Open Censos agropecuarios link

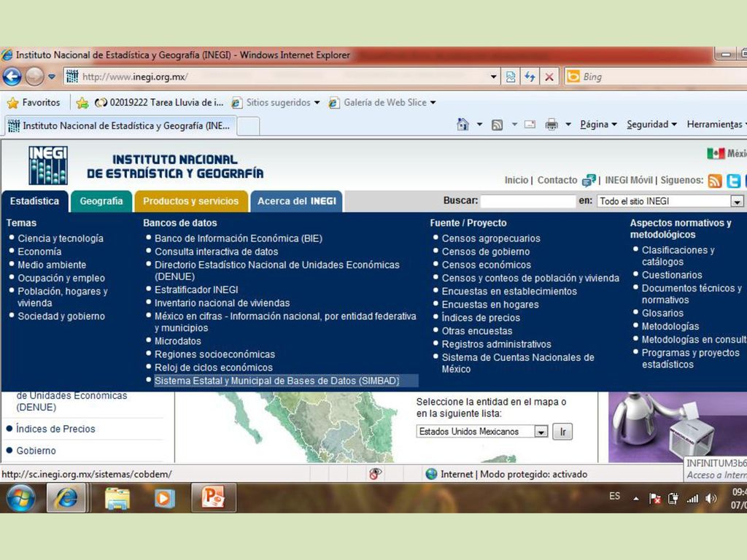pyautogui.click(x=491, y=238)
